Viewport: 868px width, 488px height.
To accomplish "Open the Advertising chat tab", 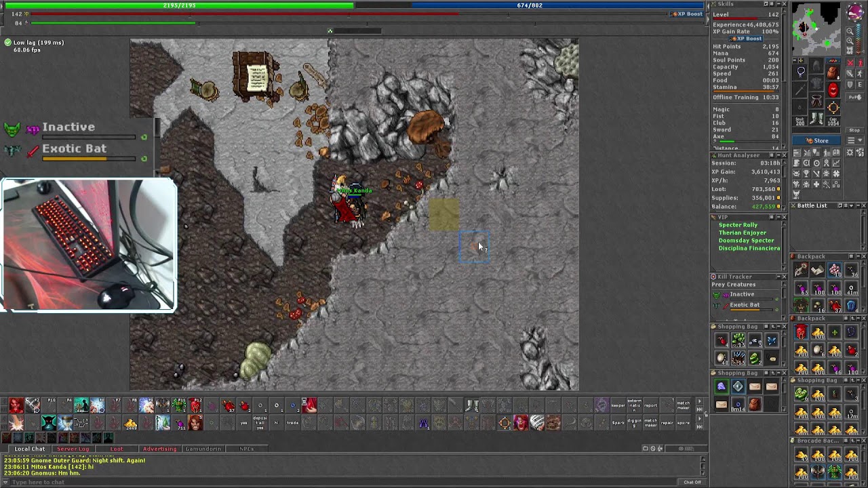I will click(159, 449).
